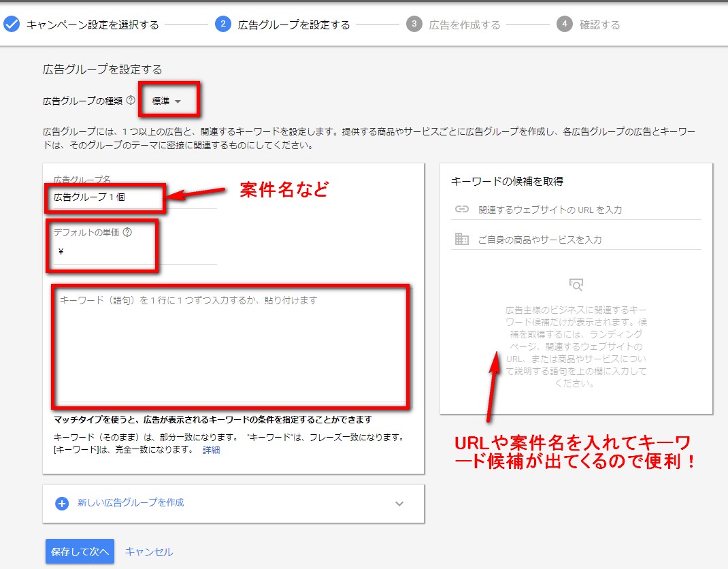728x569 pixels.
Task: Focus the デフォルトの単価 yen input field
Action: tap(136, 253)
